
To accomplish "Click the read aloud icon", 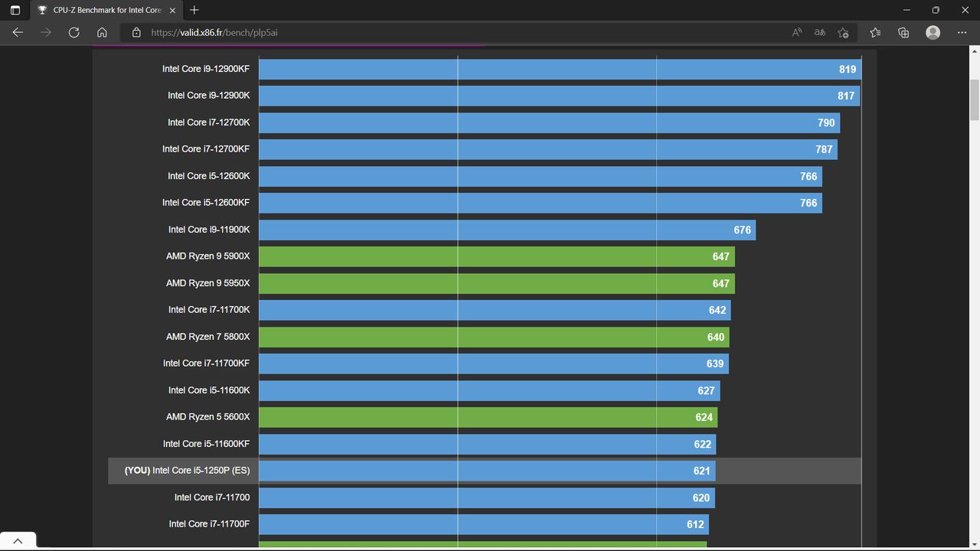I will pyautogui.click(x=797, y=32).
